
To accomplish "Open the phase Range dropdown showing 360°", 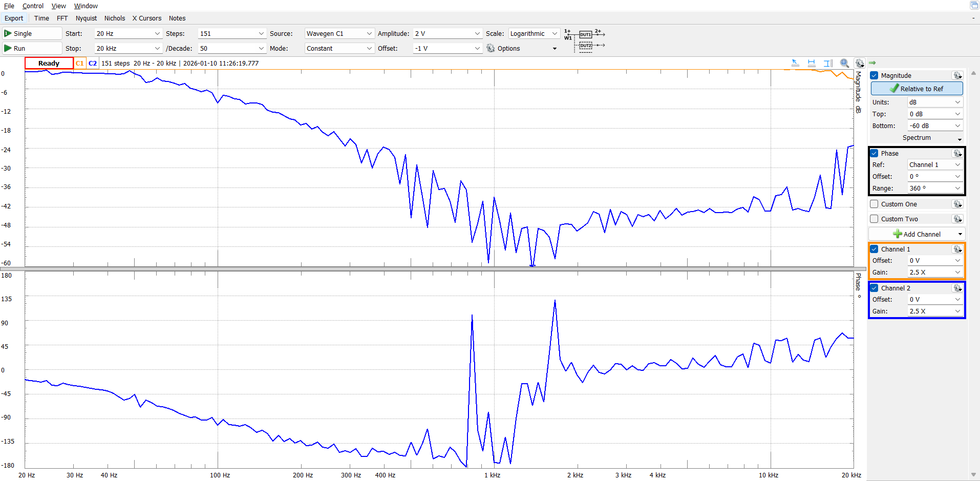I will [x=935, y=188].
